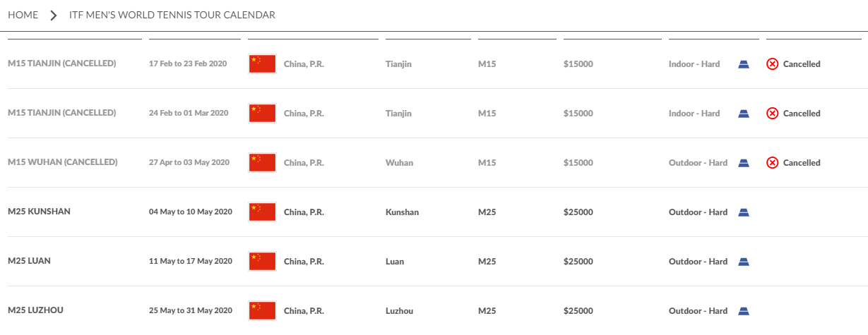This screenshot has height=335, width=868.
Task: Click the cancelled X icon for 17 Feb Tianjin
Action: tap(773, 64)
